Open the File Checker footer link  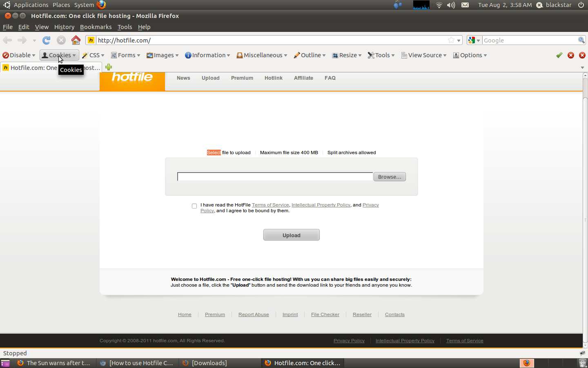click(x=325, y=314)
